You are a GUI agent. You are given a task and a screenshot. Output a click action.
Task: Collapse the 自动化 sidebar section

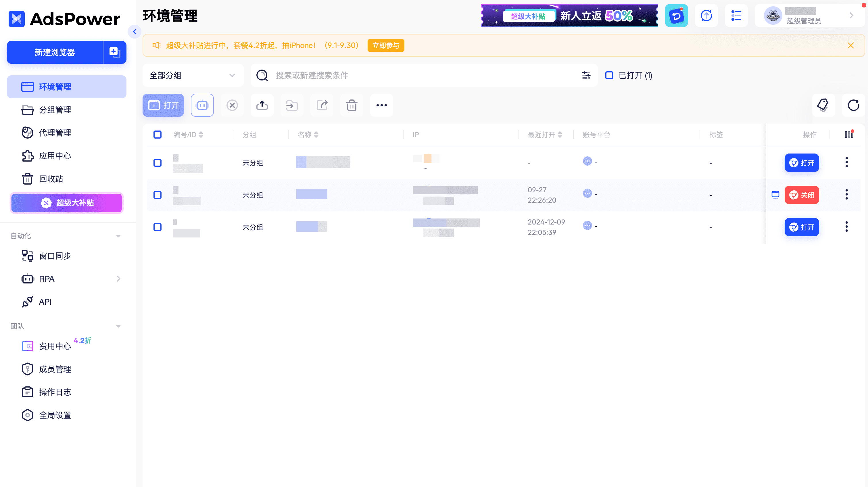(x=118, y=236)
